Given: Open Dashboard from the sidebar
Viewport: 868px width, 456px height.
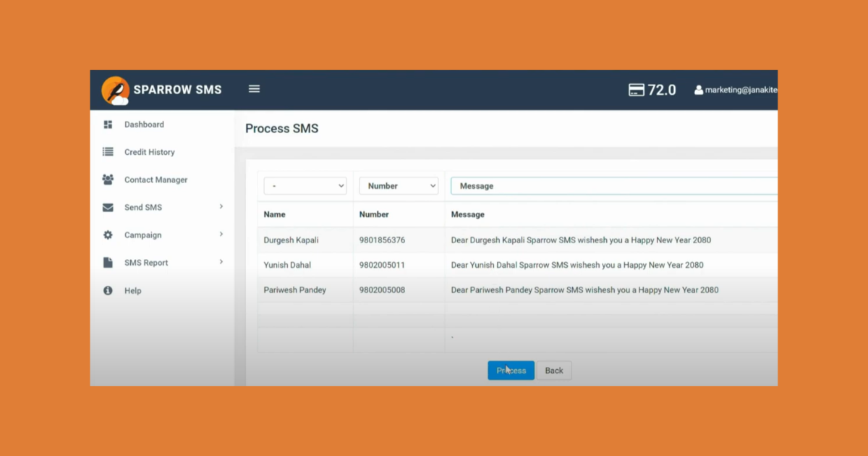Looking at the screenshot, I should (144, 124).
